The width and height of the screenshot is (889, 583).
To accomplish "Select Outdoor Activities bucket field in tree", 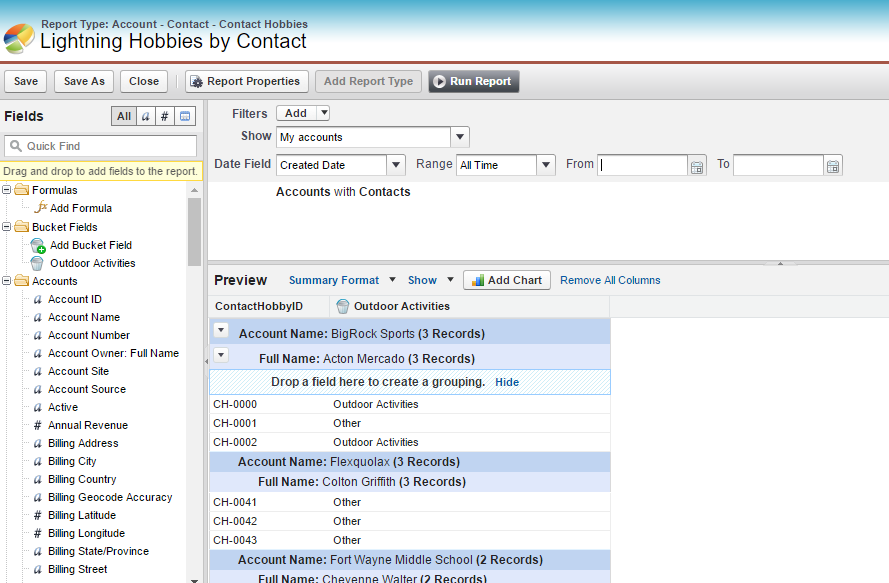I will pos(92,263).
